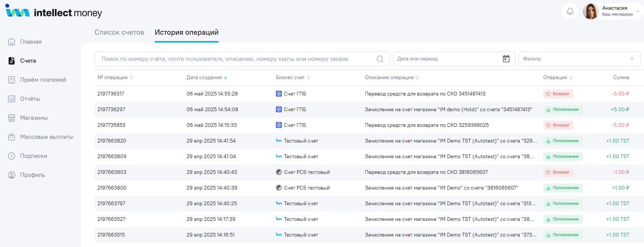Click the intellect money logo
The height and width of the screenshot is (247, 644).
point(54,12)
